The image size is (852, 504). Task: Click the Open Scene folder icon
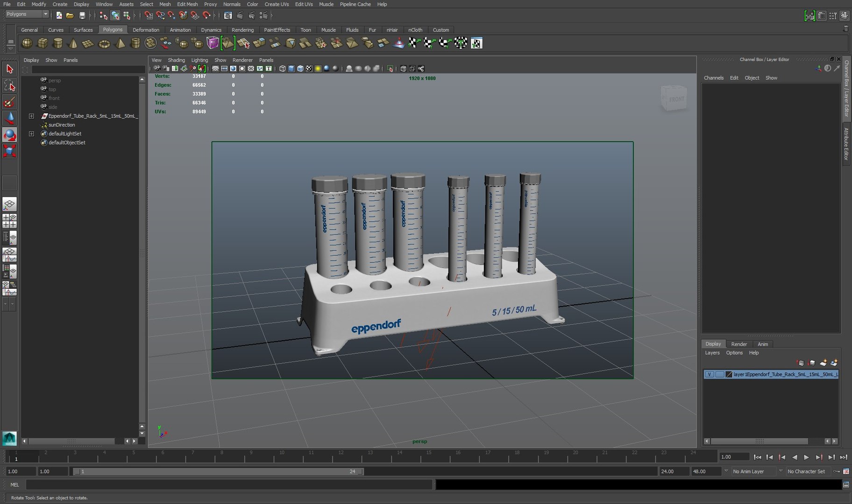(70, 15)
